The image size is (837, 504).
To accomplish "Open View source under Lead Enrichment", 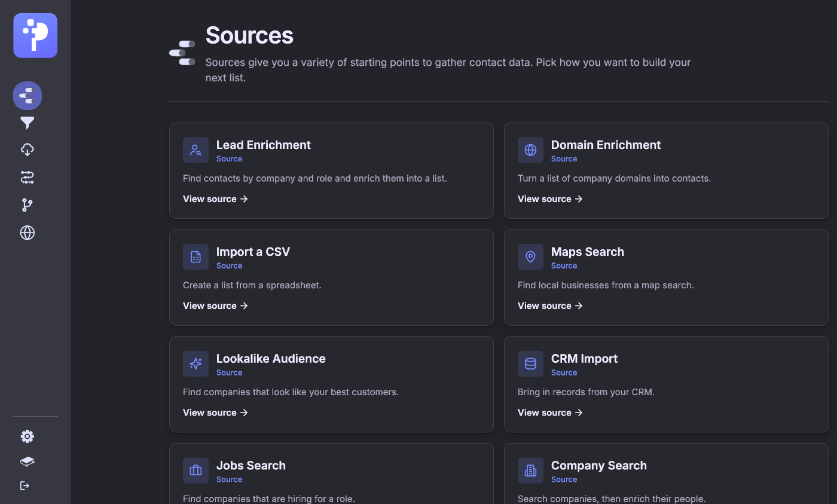I will tap(215, 199).
